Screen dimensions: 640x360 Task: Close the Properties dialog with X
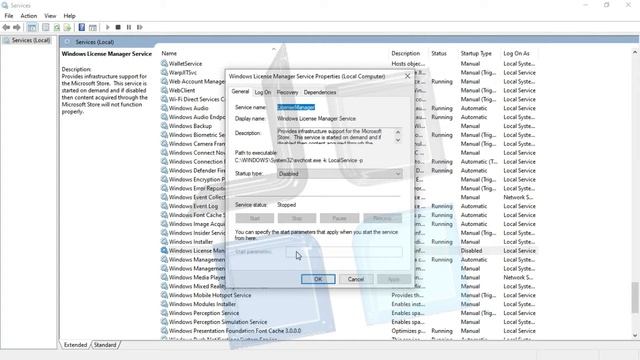407,76
